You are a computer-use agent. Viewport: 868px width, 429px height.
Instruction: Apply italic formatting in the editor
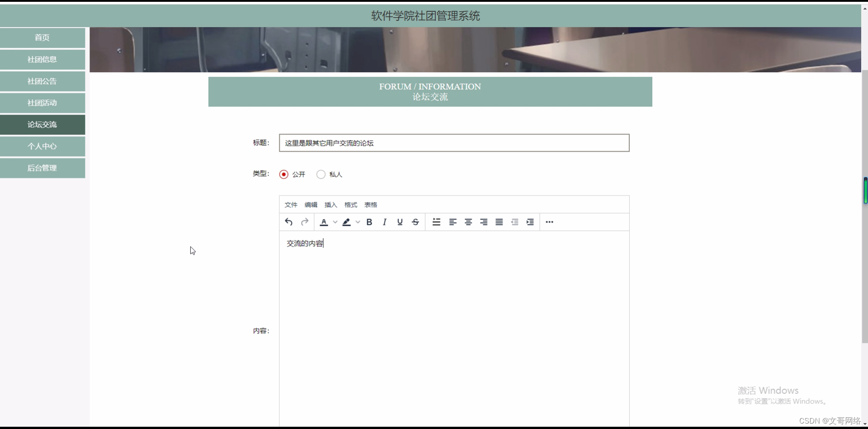(x=384, y=222)
